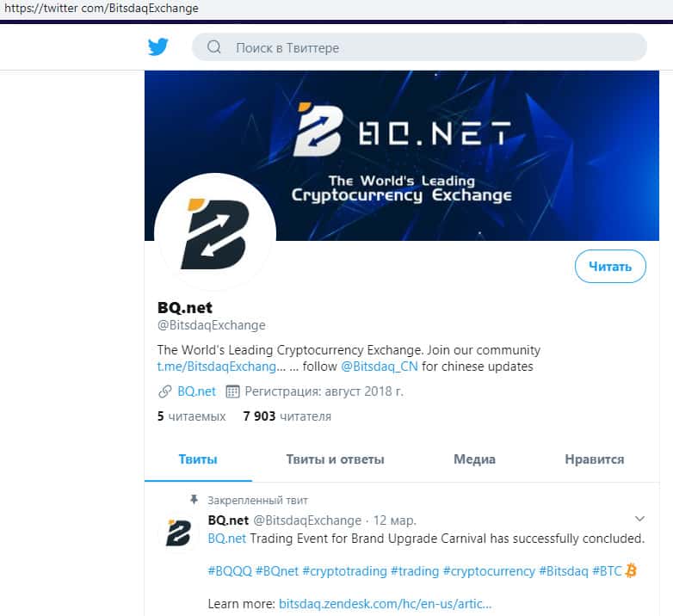Select the Нравится tab

[595, 459]
